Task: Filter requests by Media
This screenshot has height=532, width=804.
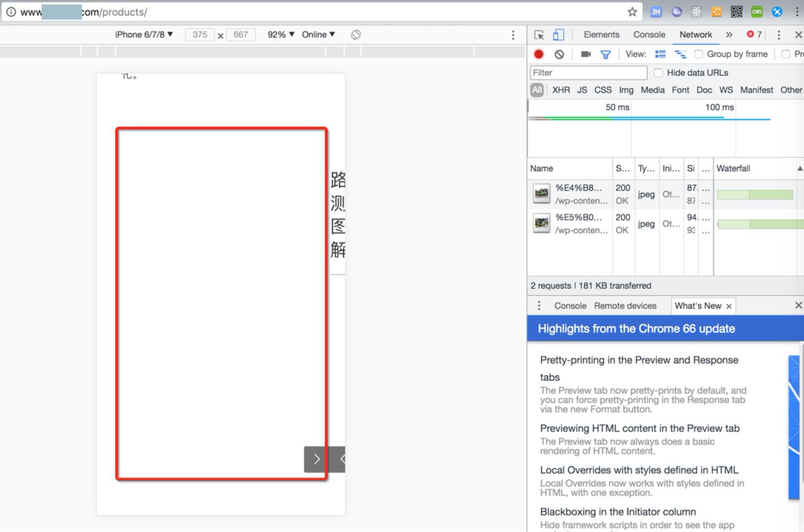Action: [653, 90]
